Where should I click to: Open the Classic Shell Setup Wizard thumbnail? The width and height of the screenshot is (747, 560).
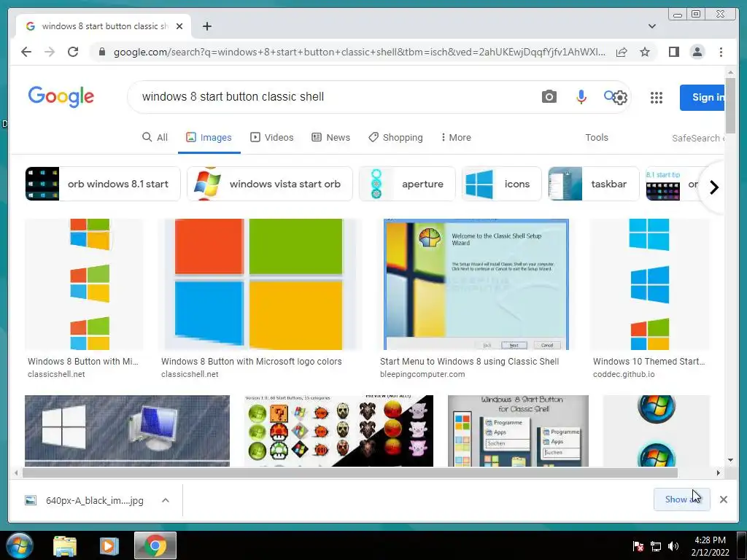pos(476,284)
